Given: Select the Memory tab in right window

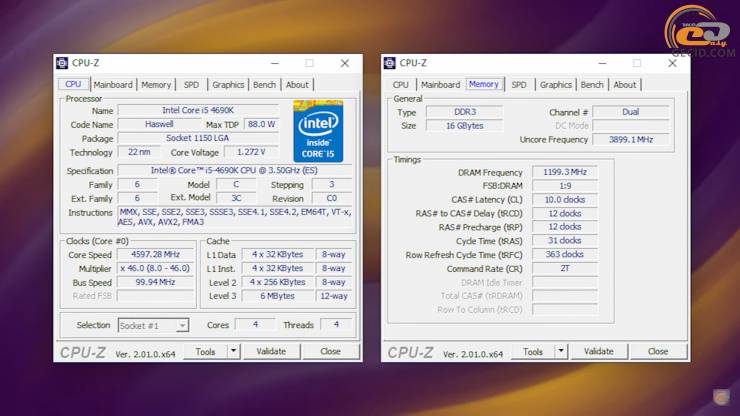Looking at the screenshot, I should 484,84.
